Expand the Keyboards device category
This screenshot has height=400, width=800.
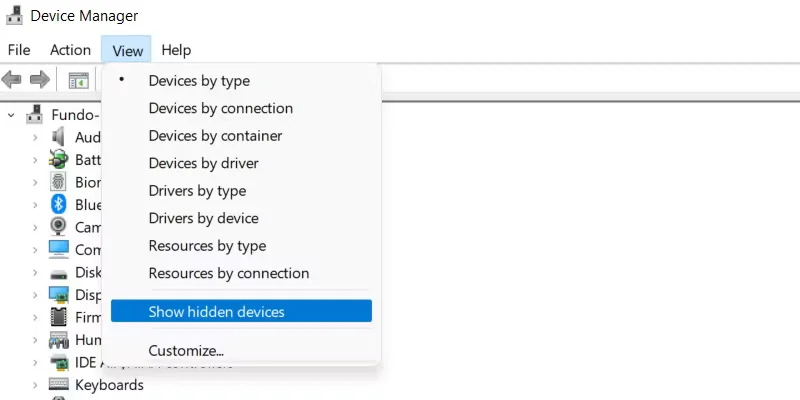tap(35, 385)
